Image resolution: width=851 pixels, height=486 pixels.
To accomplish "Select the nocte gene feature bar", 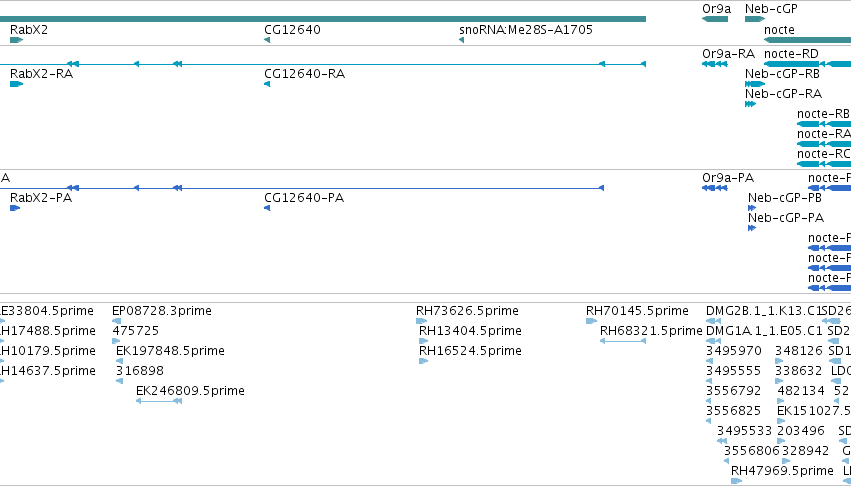I will (808, 40).
